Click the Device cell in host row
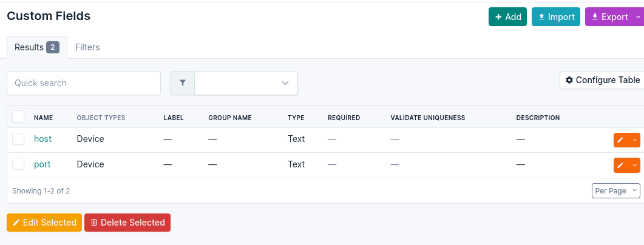Screen dimensions: 644x245 coord(90,139)
